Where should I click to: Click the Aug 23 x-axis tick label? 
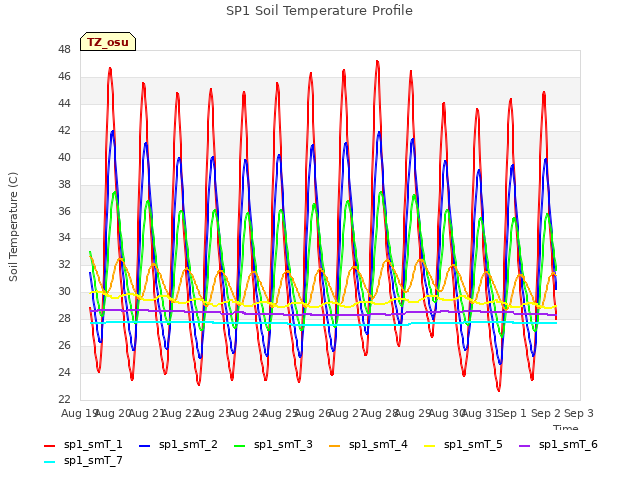coord(212,413)
